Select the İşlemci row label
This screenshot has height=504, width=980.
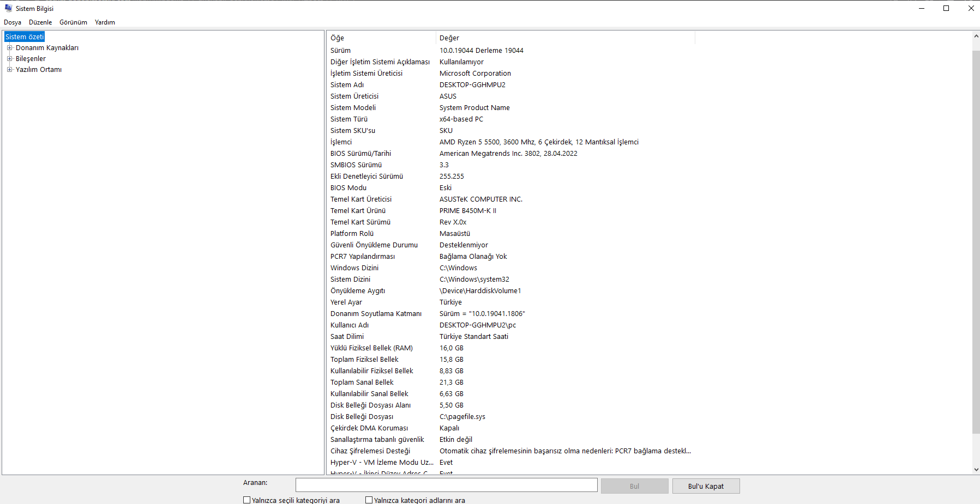point(341,142)
